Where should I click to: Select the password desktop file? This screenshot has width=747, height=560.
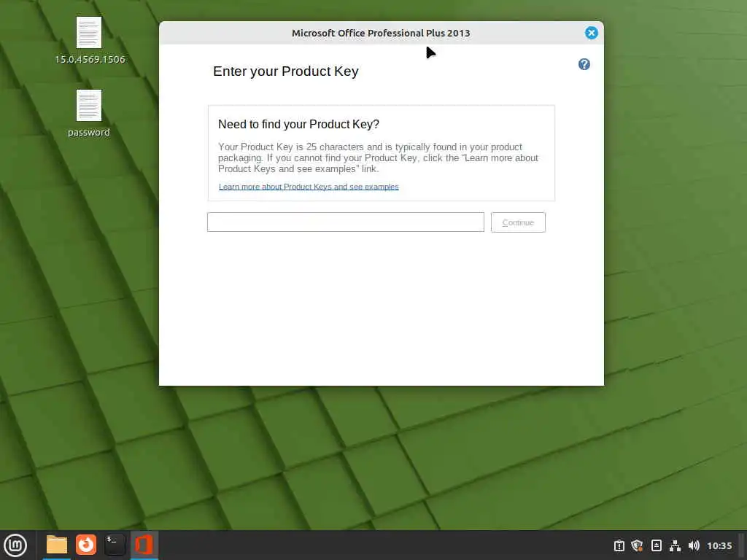[x=89, y=114]
